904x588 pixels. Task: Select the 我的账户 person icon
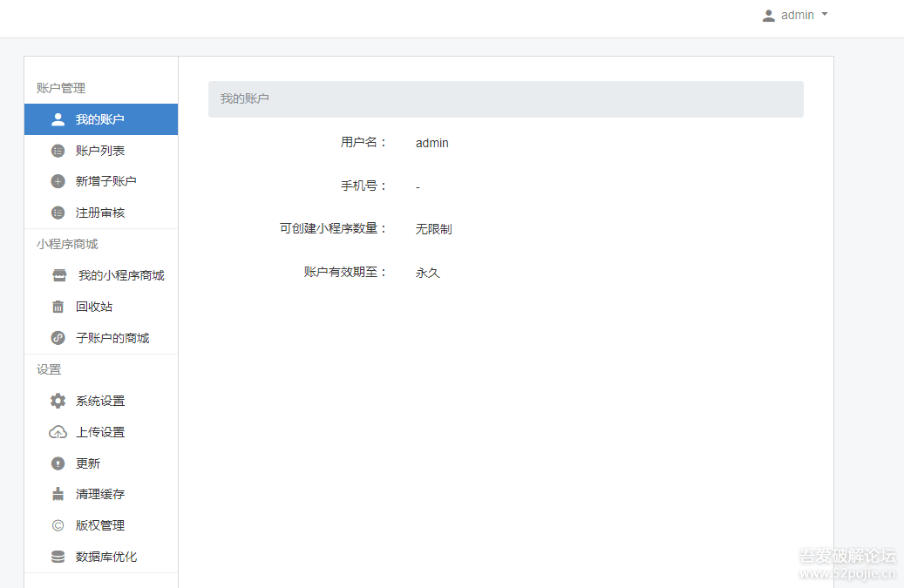coord(57,119)
